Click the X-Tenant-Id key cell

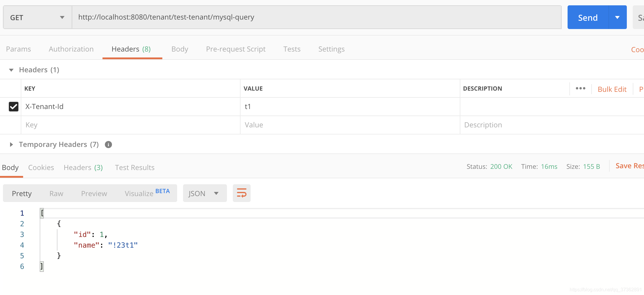coord(131,107)
